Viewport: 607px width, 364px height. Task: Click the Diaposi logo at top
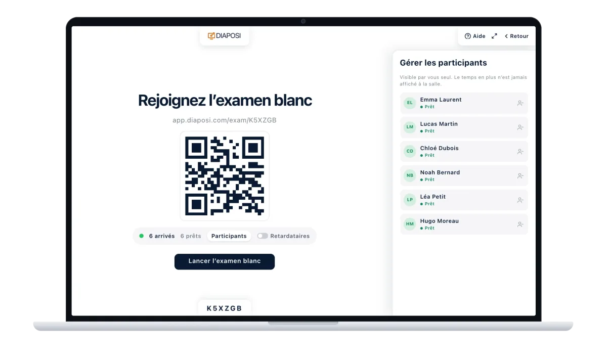[224, 36]
